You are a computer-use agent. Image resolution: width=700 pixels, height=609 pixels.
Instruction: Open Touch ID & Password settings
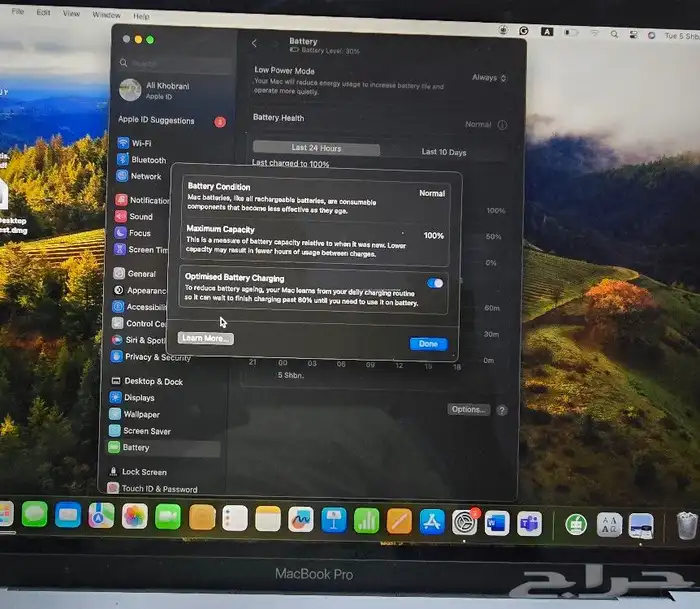click(x=153, y=489)
